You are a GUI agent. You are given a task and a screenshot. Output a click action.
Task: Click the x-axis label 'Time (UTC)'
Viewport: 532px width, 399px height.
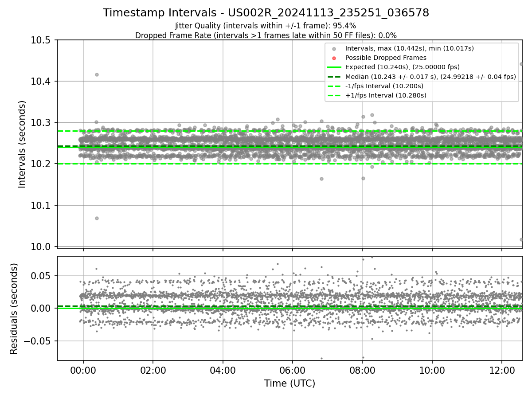tap(289, 383)
